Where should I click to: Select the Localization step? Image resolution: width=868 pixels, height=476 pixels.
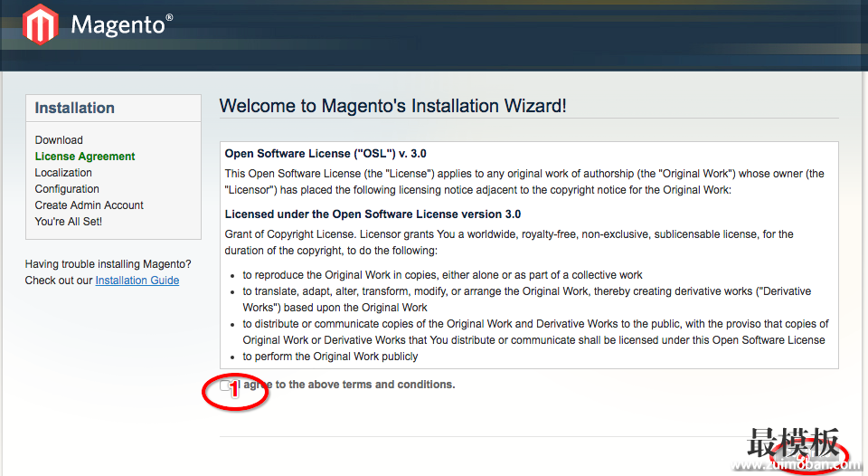pyautogui.click(x=63, y=172)
